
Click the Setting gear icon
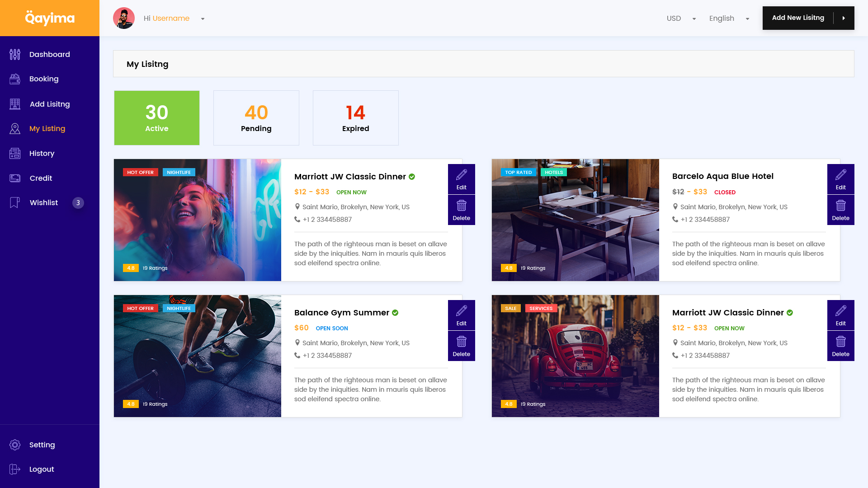[x=15, y=445]
